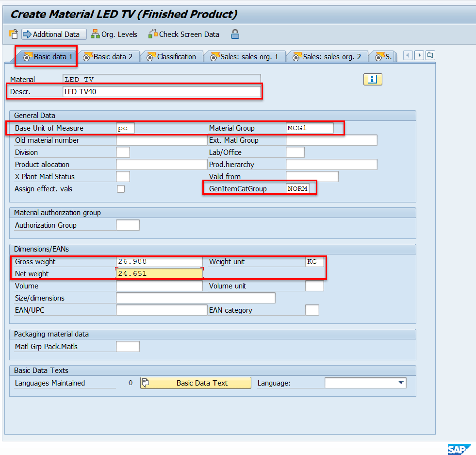Click the Material Group field MCG1

click(310, 128)
